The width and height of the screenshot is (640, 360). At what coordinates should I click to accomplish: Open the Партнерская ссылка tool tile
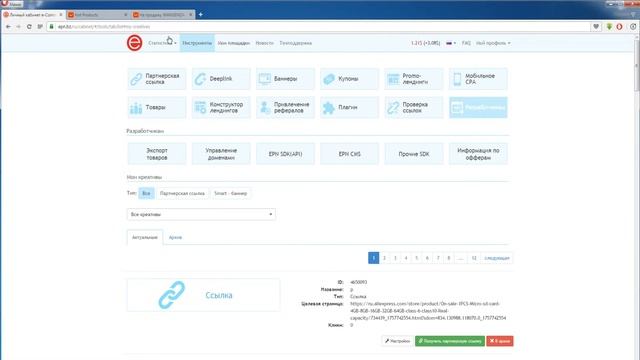(x=157, y=79)
